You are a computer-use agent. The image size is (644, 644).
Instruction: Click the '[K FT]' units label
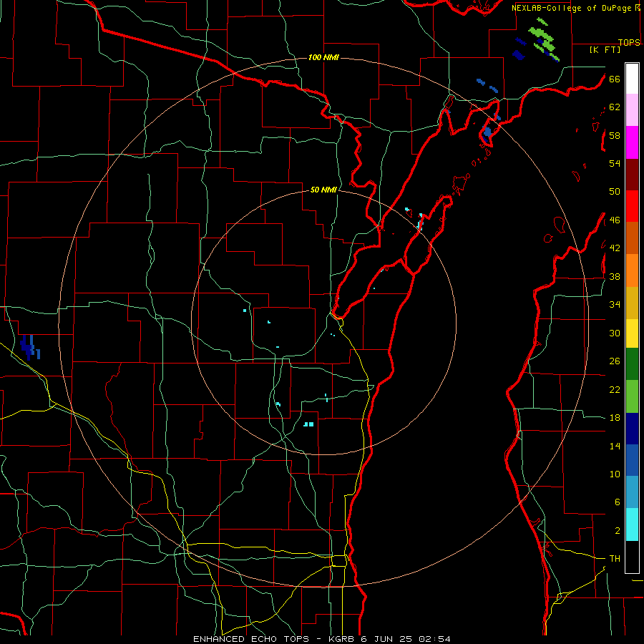tap(605, 49)
